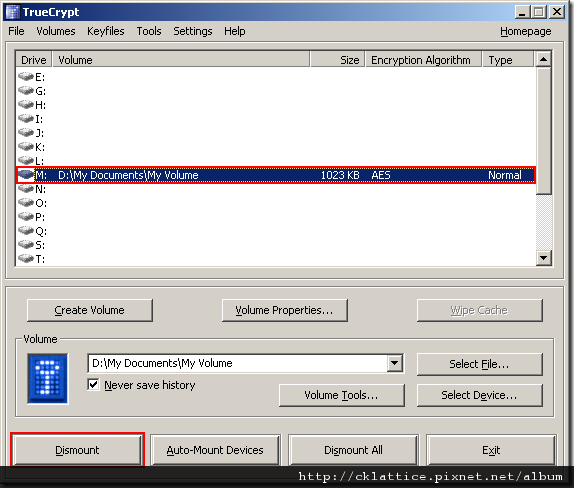Select drive letter E: label
The width and height of the screenshot is (574, 488).
tap(40, 77)
